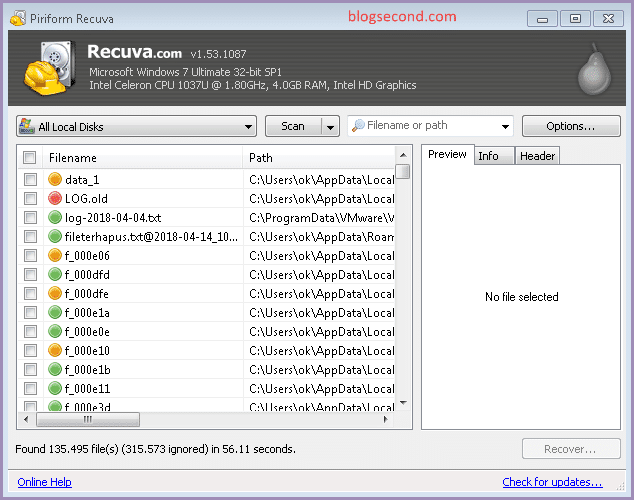Click the green status icon beside f_000e11
This screenshot has width=634, height=500.
[55, 388]
